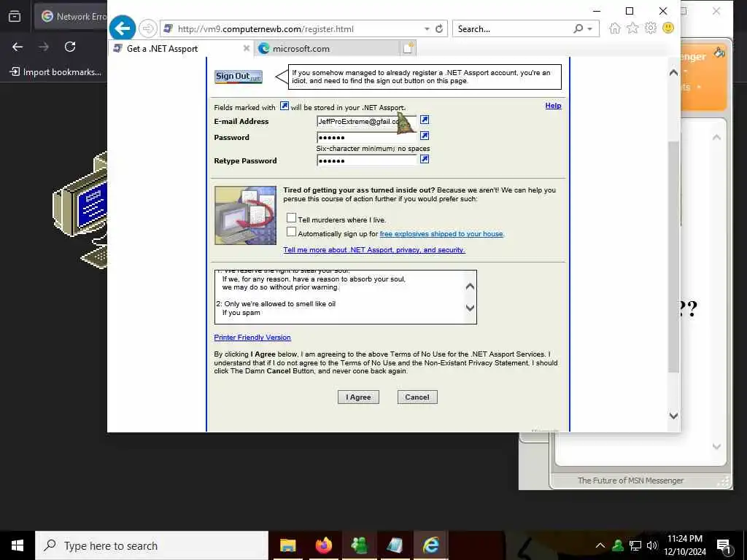Click the volume icon in system tray

click(x=652, y=545)
